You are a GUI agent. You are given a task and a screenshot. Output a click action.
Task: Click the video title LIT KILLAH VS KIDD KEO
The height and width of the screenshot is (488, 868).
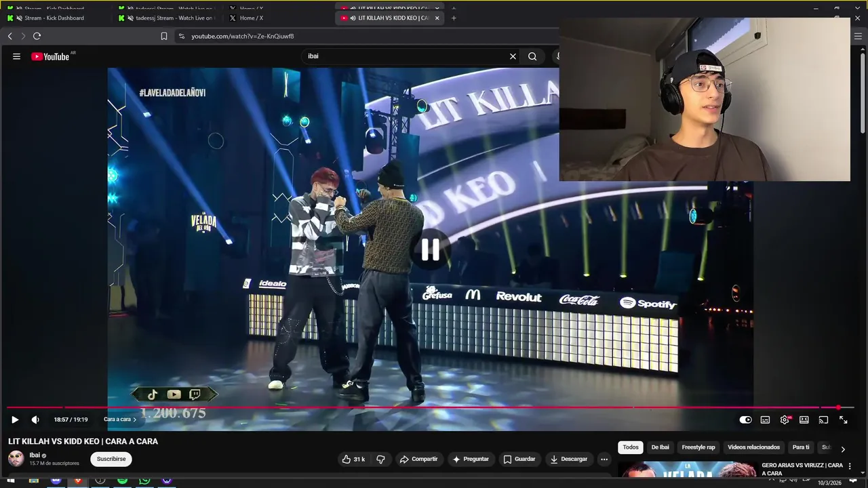83,441
